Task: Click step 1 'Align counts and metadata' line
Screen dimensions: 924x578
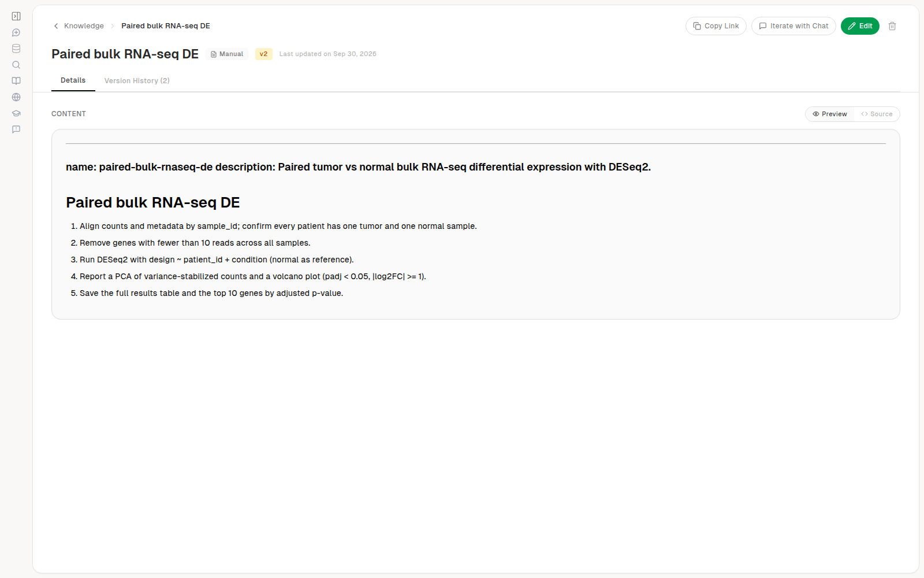Action: tap(278, 226)
